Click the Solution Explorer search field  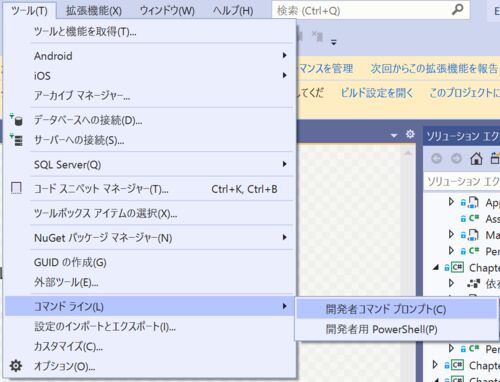pos(462,182)
